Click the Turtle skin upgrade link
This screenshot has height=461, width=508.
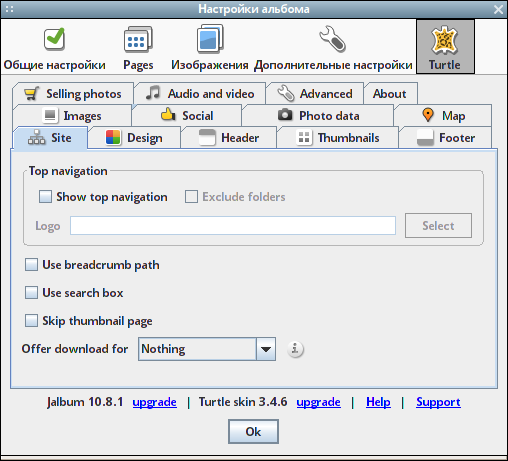pos(319,402)
